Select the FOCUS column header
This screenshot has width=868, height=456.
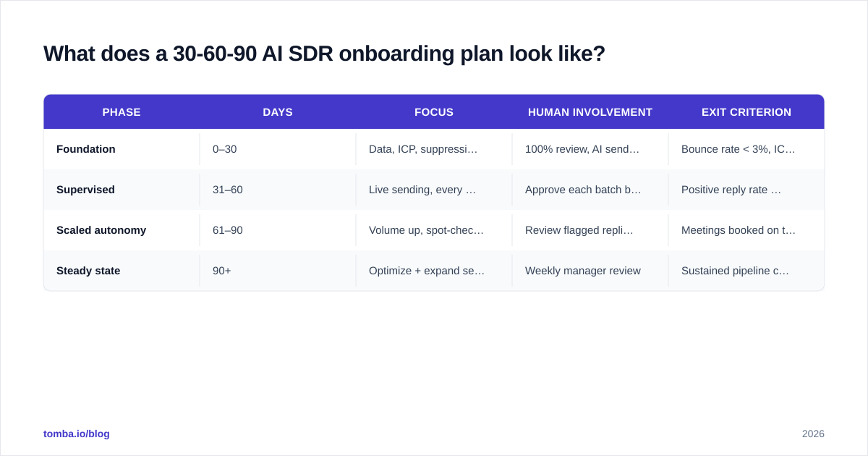434,112
